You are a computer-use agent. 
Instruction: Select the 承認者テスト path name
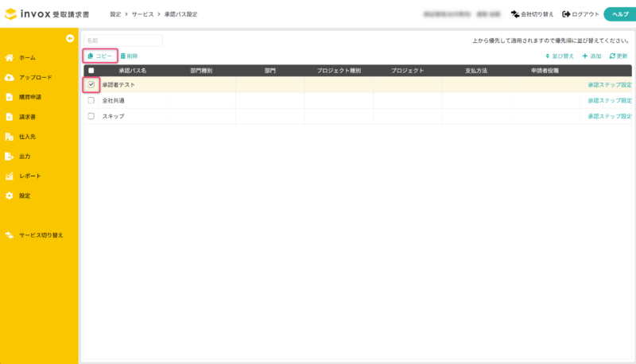click(x=118, y=85)
